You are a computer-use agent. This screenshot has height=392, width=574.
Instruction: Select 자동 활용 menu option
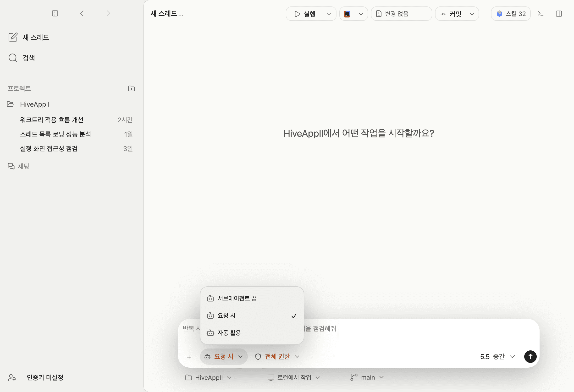tap(252, 333)
